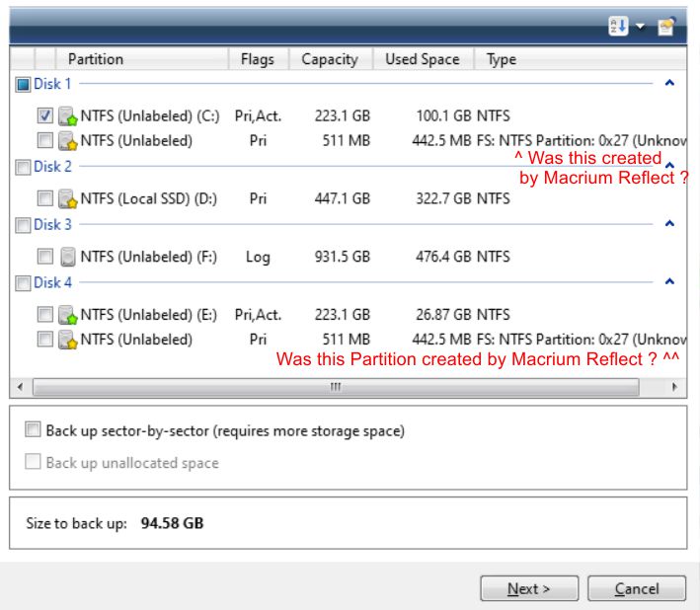700x610 pixels.
Task: Select the Disk 2 group label
Action: pyautogui.click(x=52, y=167)
